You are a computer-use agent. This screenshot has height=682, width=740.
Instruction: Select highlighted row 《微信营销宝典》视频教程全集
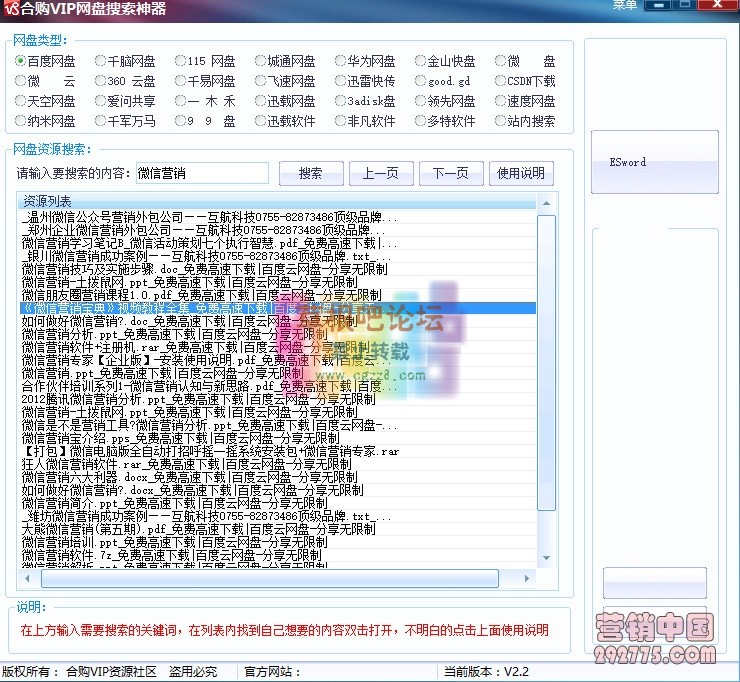click(x=278, y=308)
